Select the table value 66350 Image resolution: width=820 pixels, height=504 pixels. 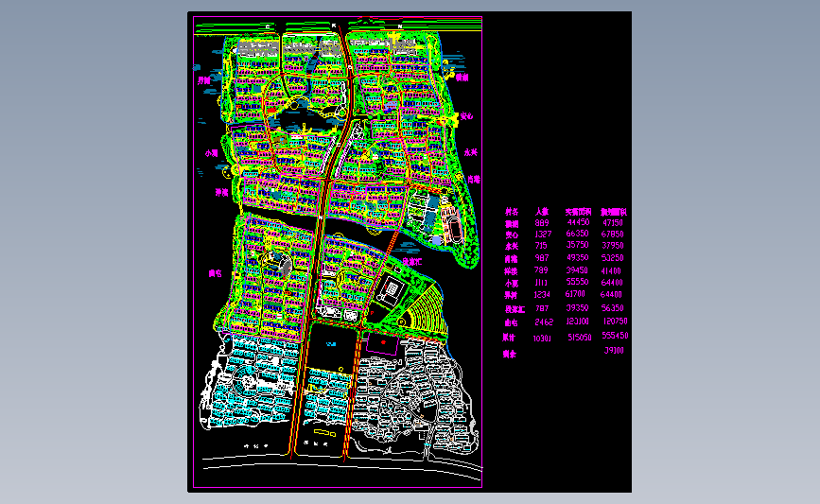pyautogui.click(x=577, y=234)
